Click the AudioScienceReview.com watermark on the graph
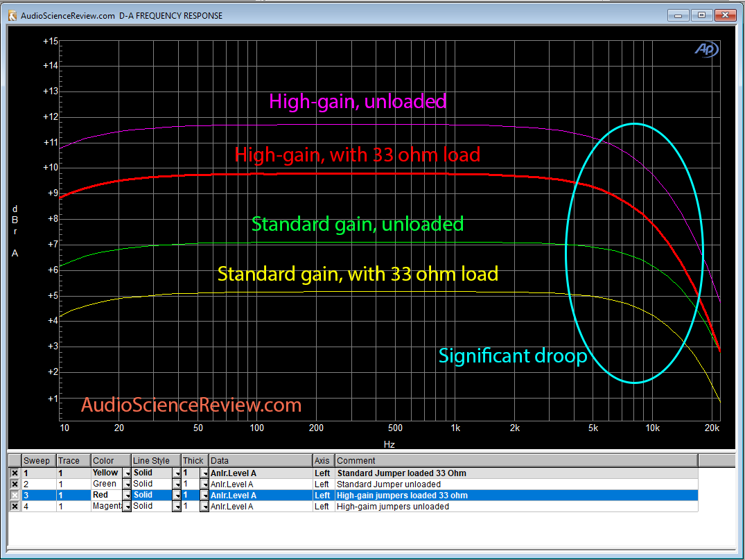The width and height of the screenshot is (745, 560). (x=191, y=405)
